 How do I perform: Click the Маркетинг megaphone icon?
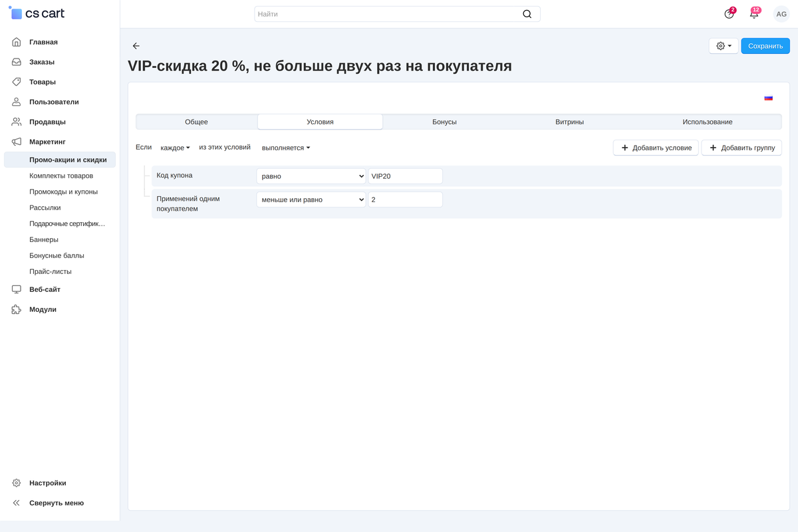[x=17, y=142]
